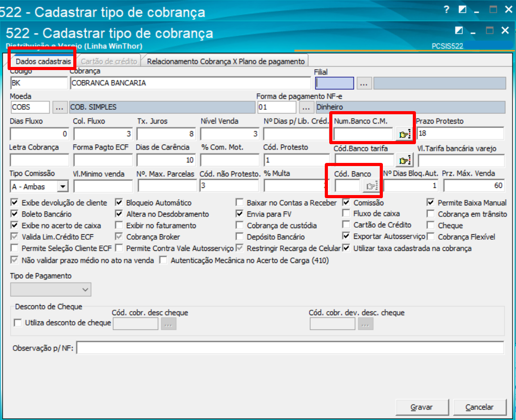Click the Num.Banco C.M. input field
This screenshot has width=516, height=420.
coord(364,134)
